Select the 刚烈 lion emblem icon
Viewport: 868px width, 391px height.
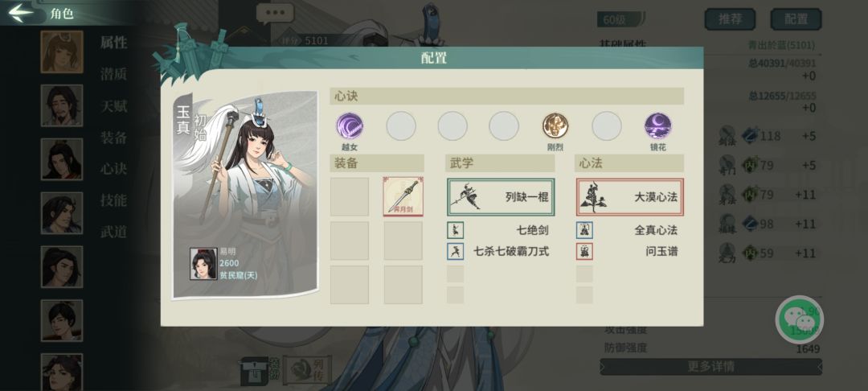(555, 126)
